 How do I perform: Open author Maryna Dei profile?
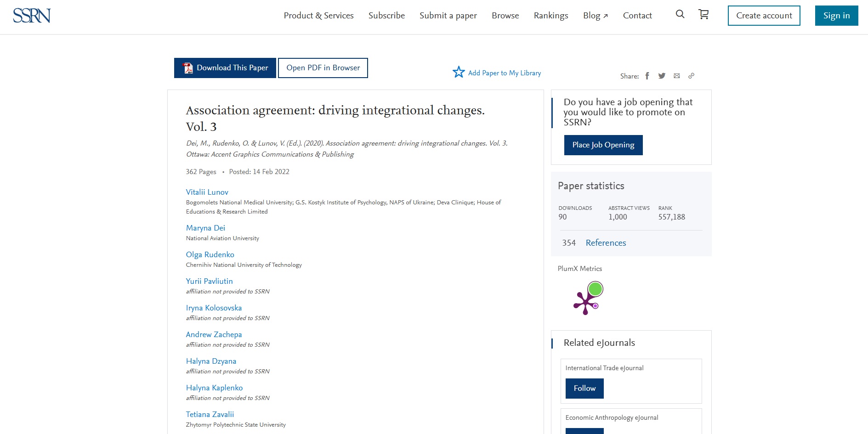point(205,228)
